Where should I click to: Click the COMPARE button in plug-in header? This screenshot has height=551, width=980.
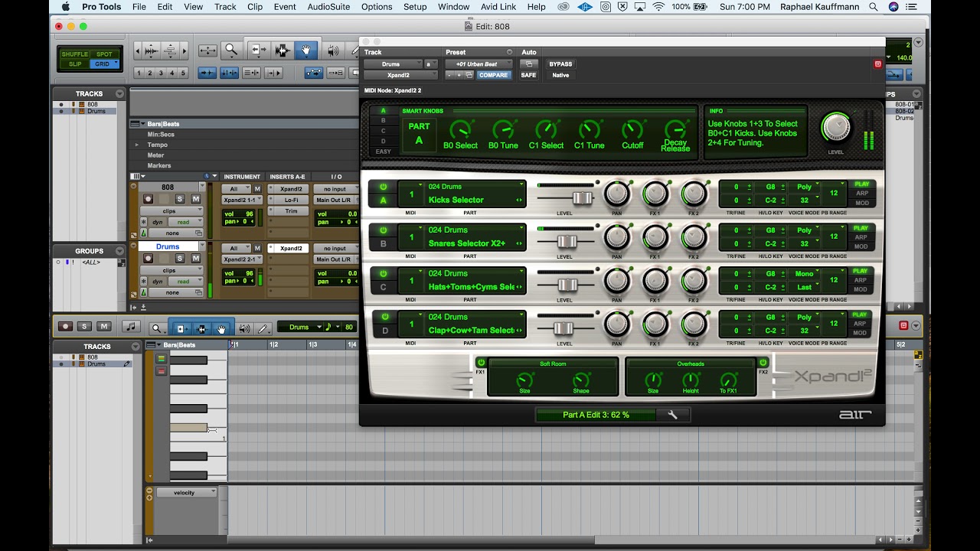494,75
